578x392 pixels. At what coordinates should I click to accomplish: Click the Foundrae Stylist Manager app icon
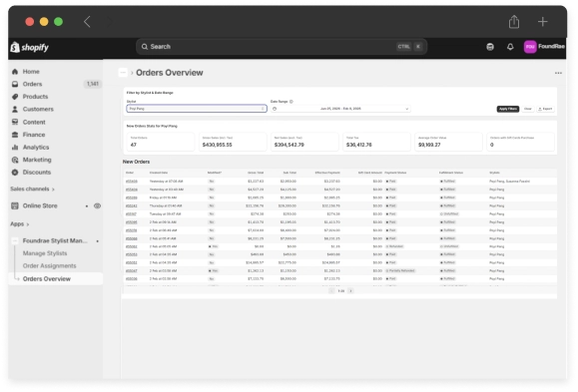[15, 241]
